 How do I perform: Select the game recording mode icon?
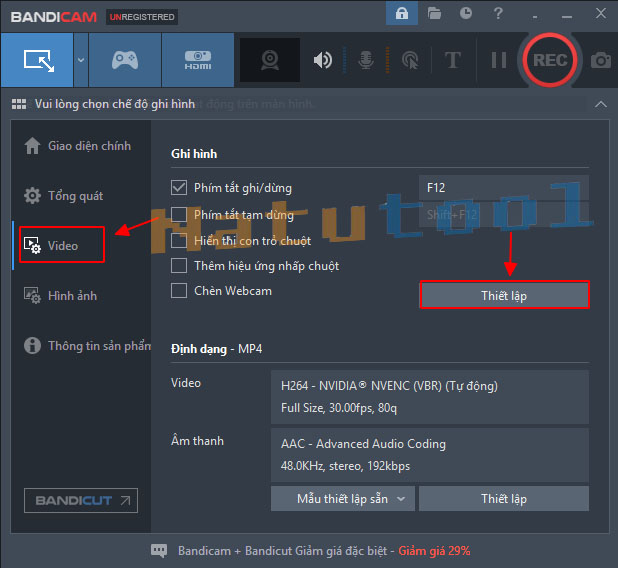point(125,60)
